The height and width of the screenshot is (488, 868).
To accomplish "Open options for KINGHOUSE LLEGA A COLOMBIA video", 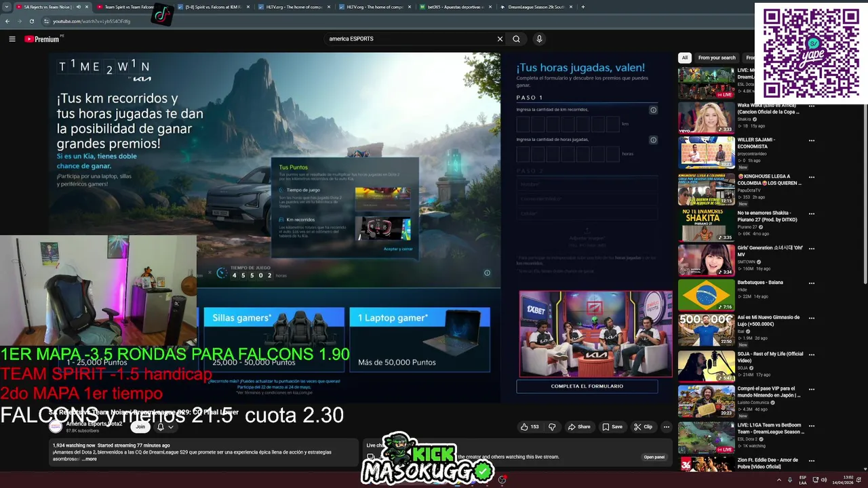I will coord(812,178).
